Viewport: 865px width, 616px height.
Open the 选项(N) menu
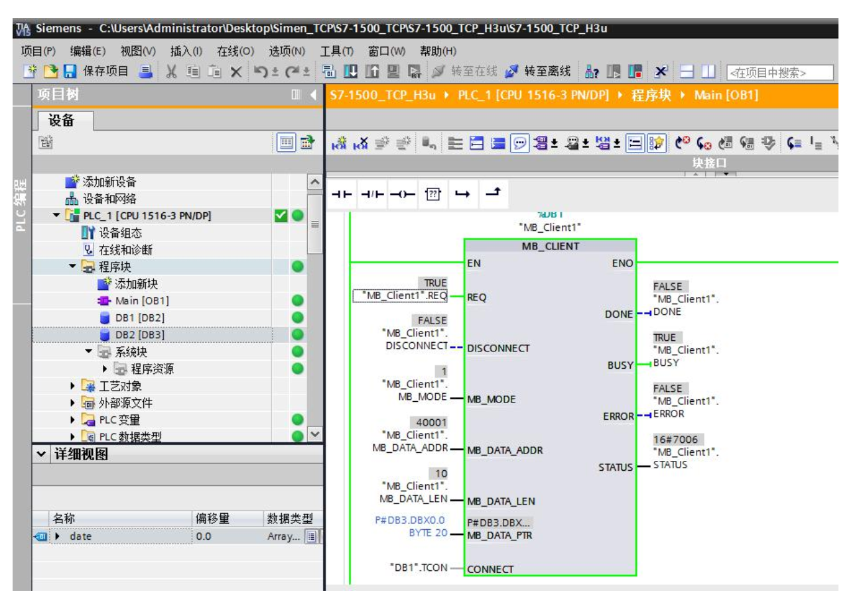287,51
